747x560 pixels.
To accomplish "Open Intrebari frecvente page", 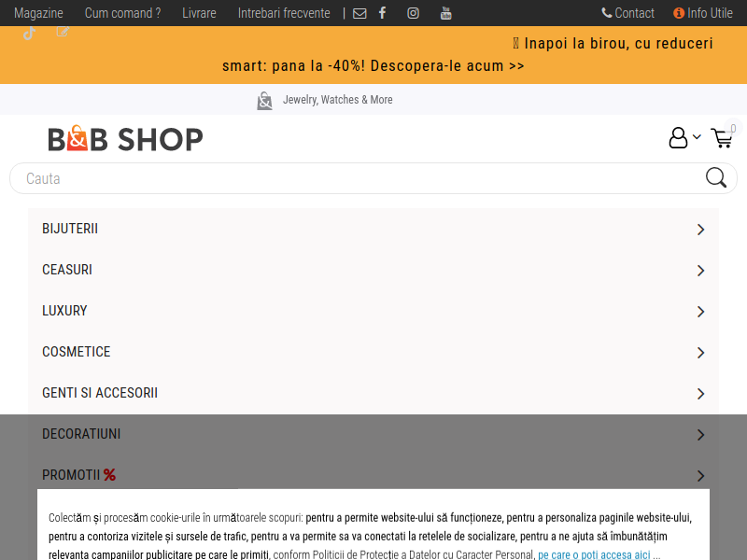I will (284, 13).
